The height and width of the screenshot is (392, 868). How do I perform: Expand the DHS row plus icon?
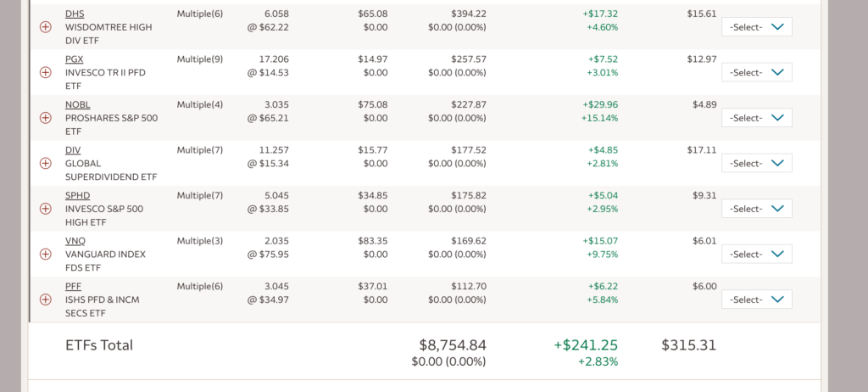pos(46,27)
